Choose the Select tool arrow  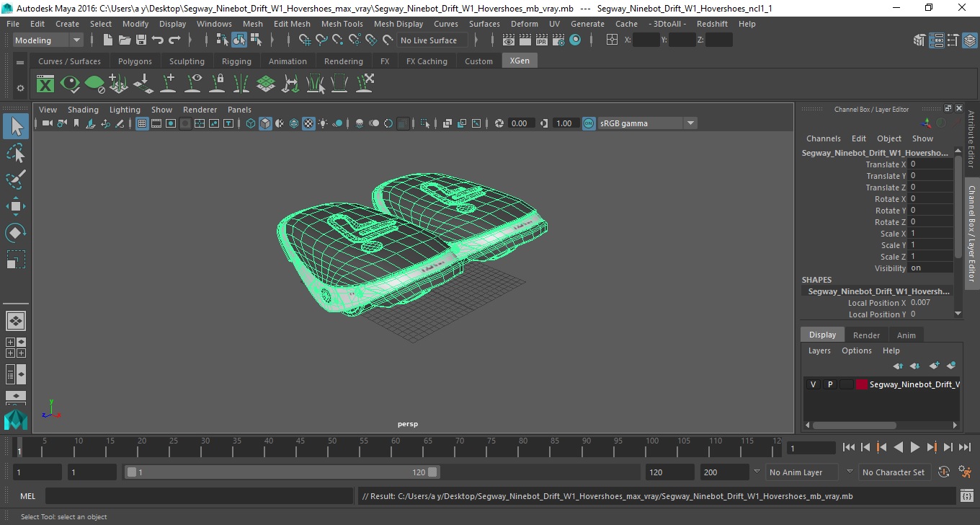coord(16,126)
